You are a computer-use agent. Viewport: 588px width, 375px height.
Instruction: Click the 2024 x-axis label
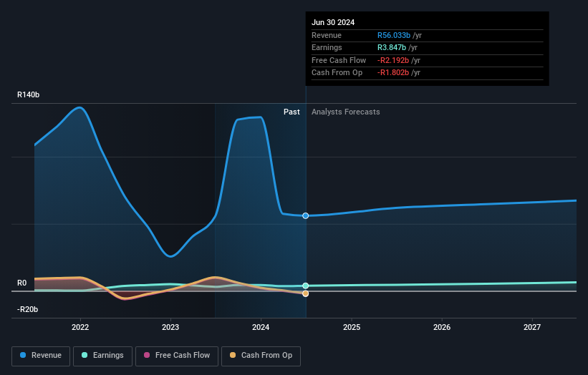tap(261, 328)
